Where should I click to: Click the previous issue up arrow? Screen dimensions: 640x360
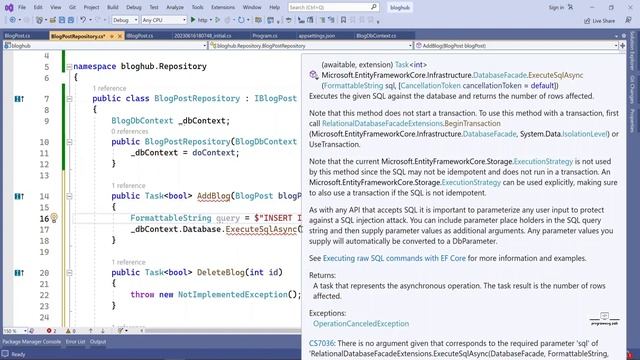click(x=91, y=331)
